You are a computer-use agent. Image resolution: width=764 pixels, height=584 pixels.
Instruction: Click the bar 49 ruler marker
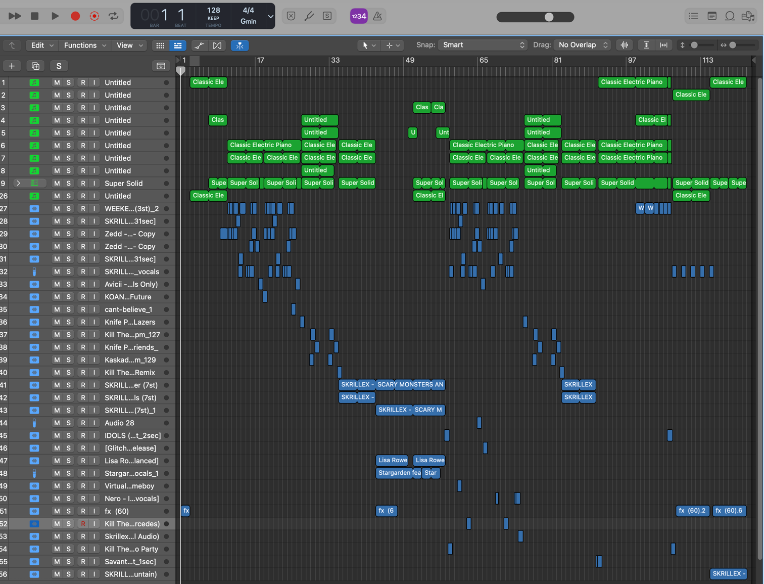point(409,60)
